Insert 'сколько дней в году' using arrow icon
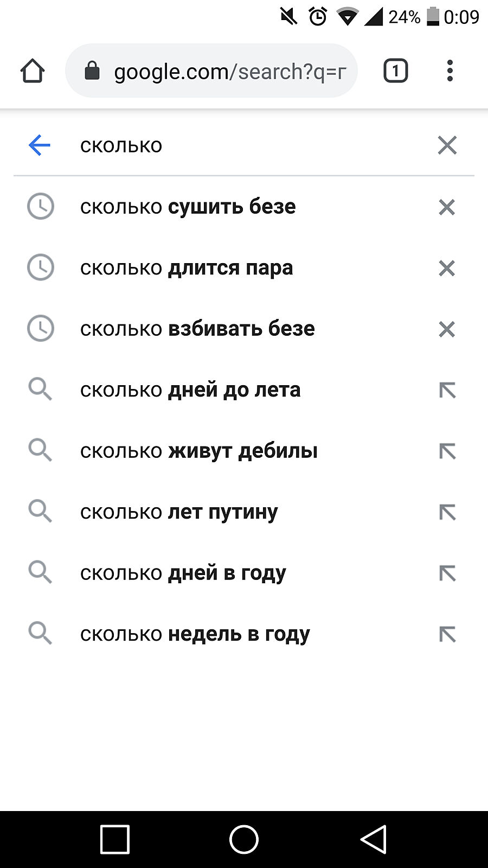 click(447, 573)
